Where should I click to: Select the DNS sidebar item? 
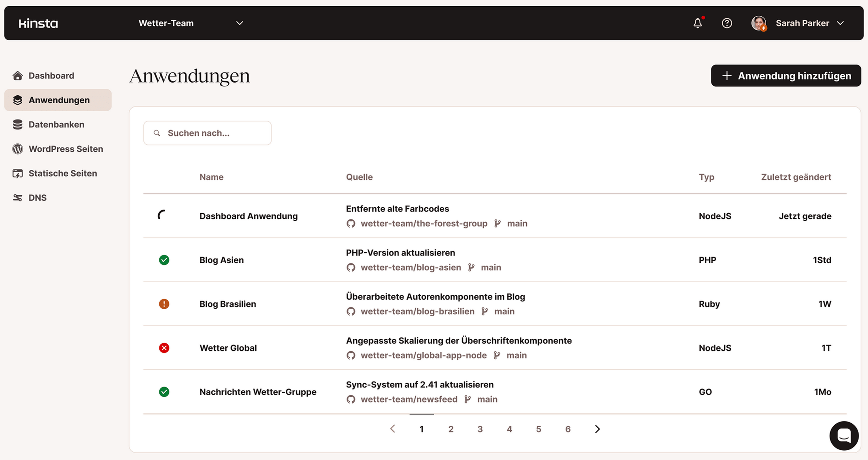[37, 198]
